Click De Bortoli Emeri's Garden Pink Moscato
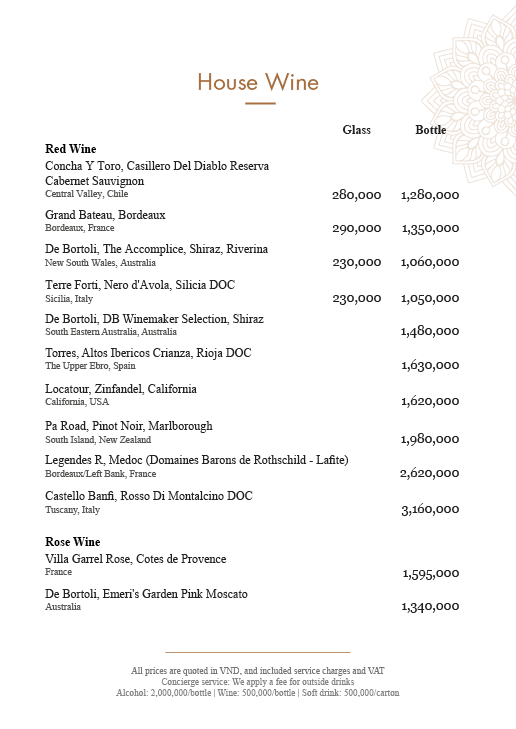 tap(146, 594)
